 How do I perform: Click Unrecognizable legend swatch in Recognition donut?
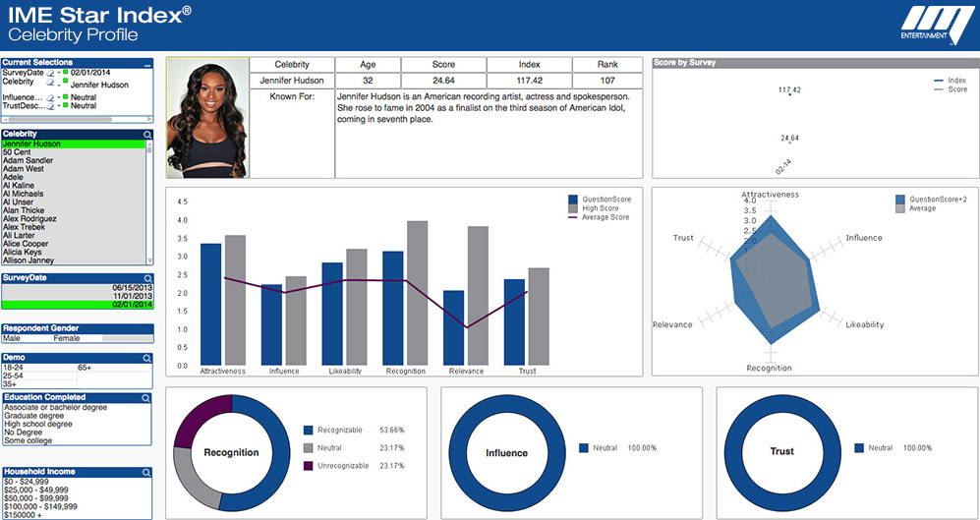click(x=308, y=466)
